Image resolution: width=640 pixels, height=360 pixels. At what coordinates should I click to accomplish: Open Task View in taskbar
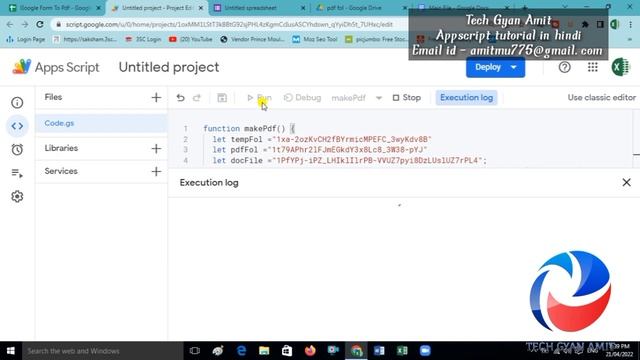tap(195, 351)
